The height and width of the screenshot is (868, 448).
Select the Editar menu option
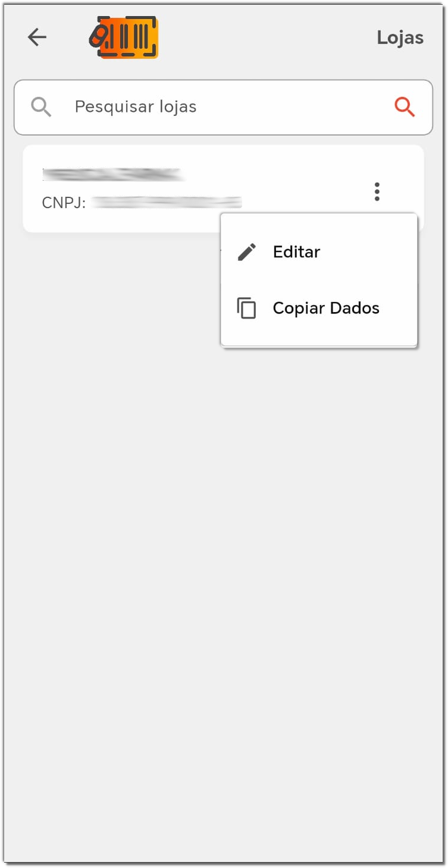pyautogui.click(x=296, y=252)
